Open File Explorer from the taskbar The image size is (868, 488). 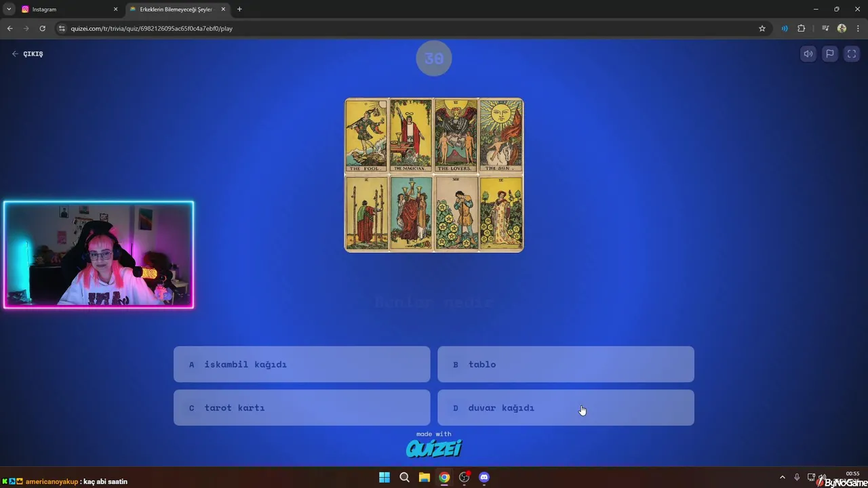click(x=424, y=477)
